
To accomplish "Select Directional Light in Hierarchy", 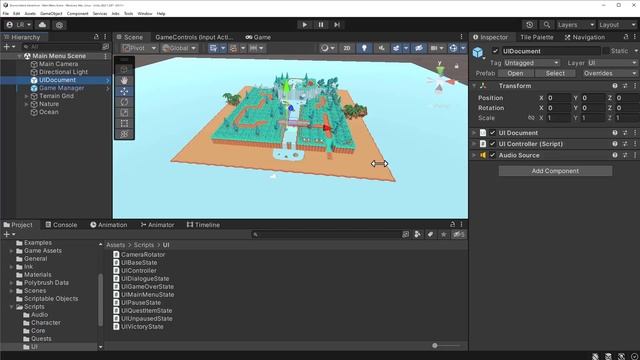I will 63,72.
